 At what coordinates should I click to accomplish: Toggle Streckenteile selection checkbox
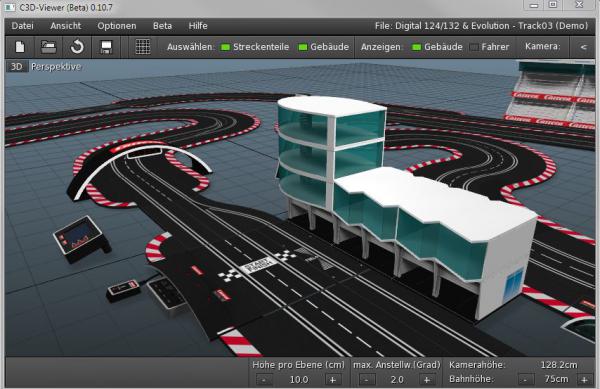click(225, 47)
